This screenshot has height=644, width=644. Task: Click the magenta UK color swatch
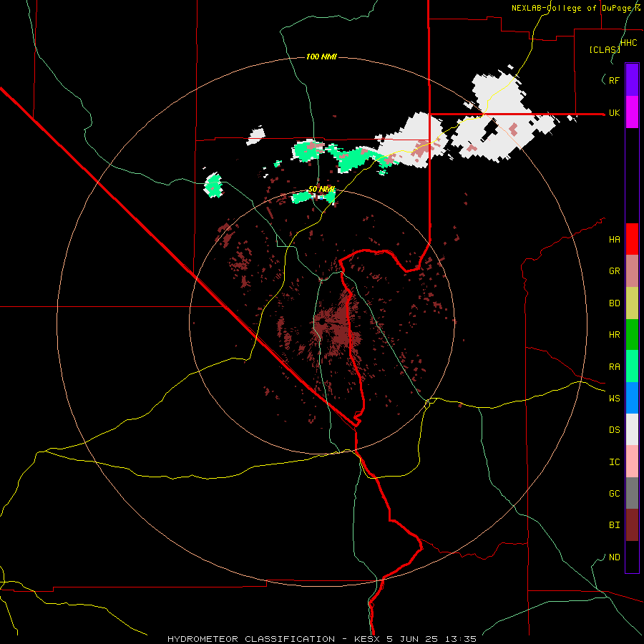[632, 112]
